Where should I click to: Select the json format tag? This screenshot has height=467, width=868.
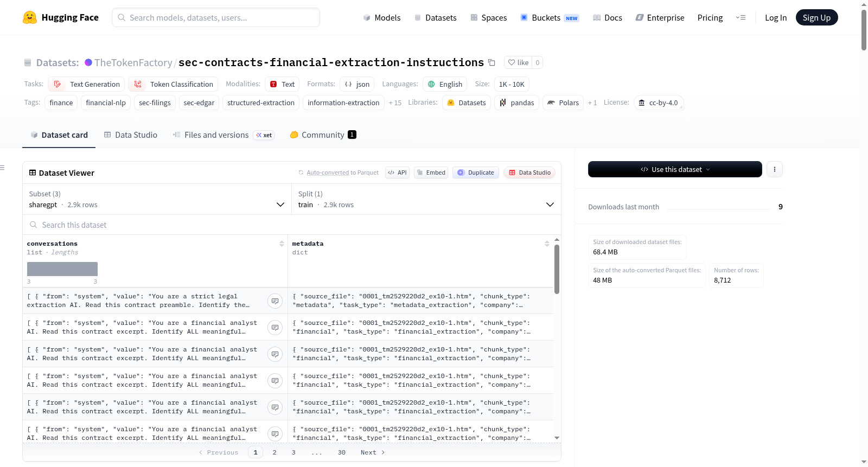[358, 84]
